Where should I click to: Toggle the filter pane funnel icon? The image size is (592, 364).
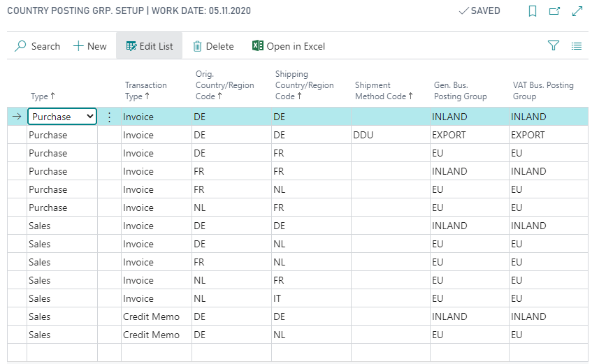coord(553,46)
